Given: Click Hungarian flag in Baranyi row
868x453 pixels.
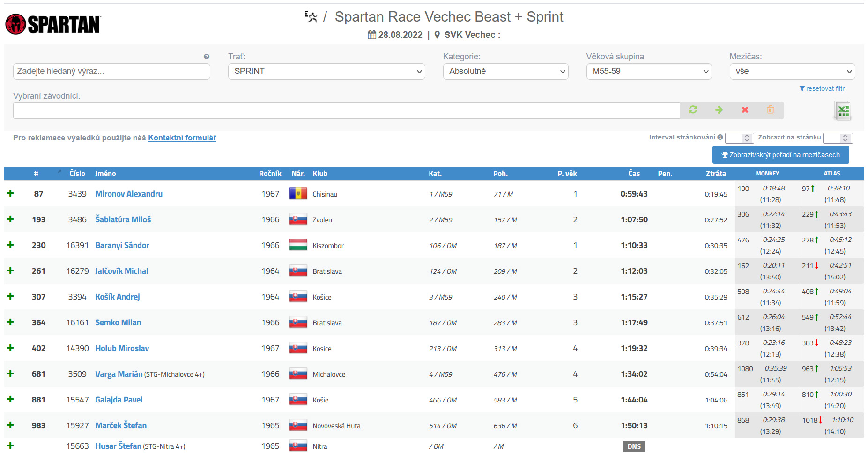Looking at the screenshot, I should coord(298,245).
